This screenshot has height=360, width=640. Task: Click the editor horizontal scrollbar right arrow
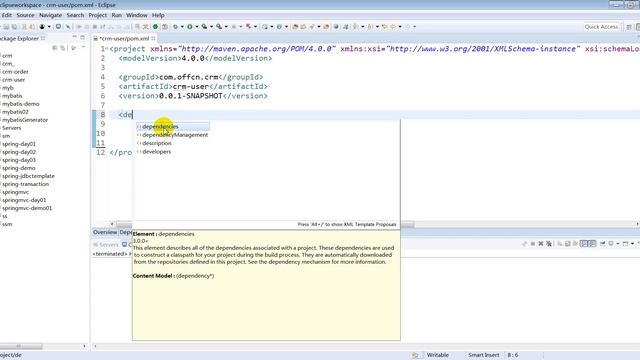click(637, 224)
